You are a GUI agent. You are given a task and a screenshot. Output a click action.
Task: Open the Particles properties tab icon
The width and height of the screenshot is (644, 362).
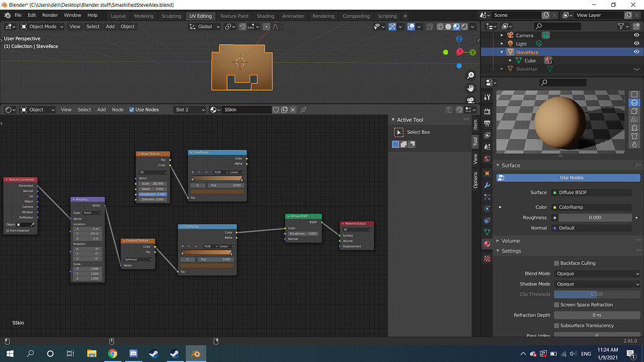pyautogui.click(x=487, y=197)
